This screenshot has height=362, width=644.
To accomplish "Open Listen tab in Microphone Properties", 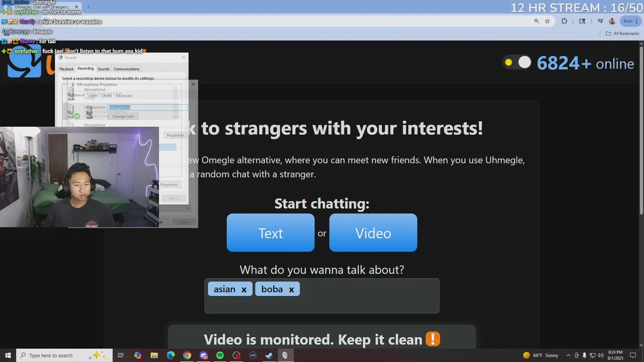I will [93, 96].
